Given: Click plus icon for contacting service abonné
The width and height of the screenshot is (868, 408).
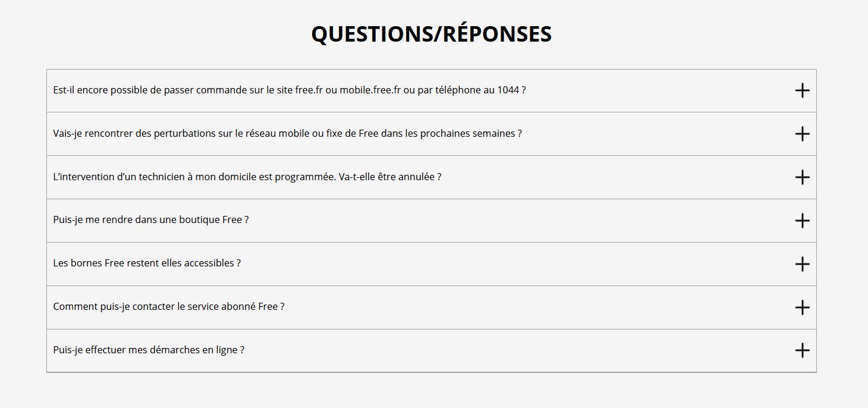Looking at the screenshot, I should click(x=802, y=307).
